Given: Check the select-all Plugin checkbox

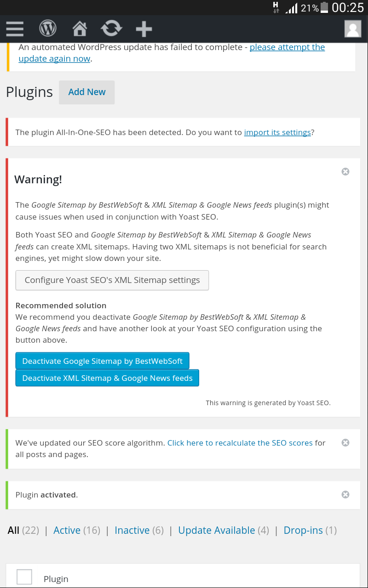Looking at the screenshot, I should [x=24, y=577].
